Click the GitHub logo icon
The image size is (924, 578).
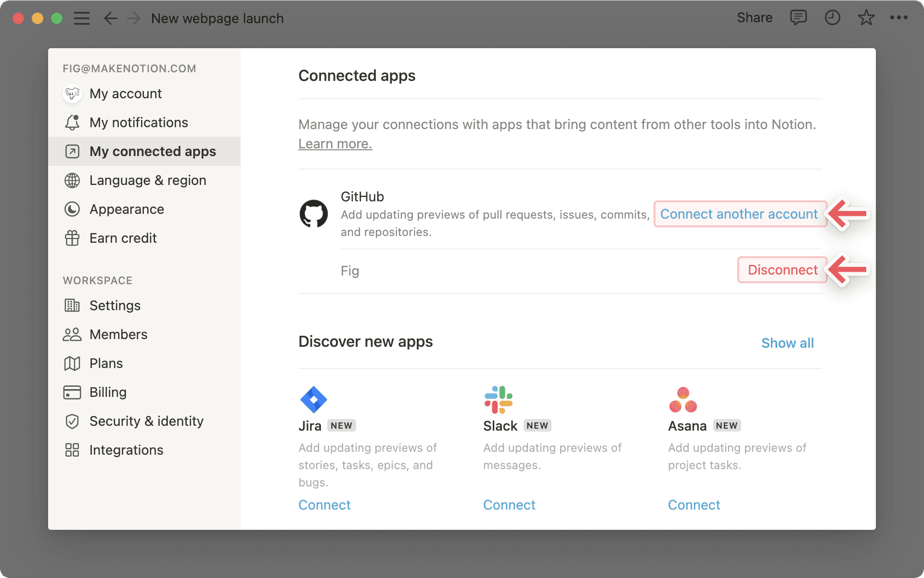point(314,213)
